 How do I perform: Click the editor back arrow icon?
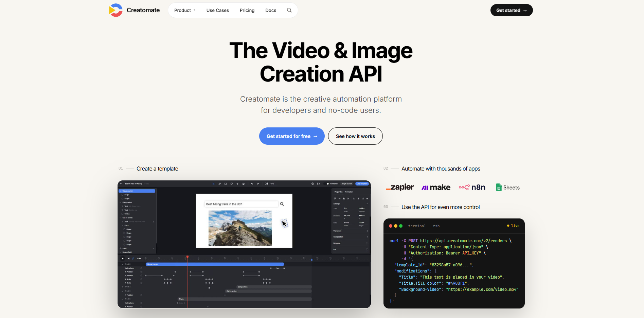(121, 184)
